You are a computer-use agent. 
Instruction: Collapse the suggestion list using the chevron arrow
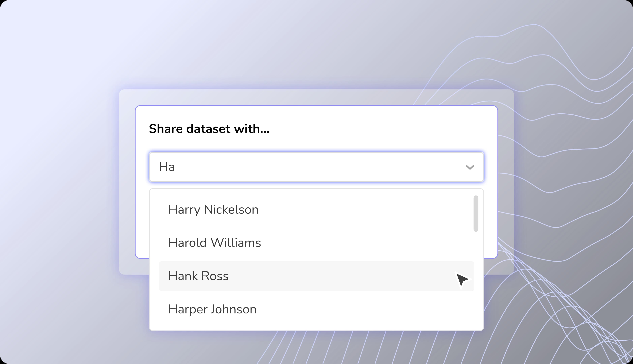pyautogui.click(x=470, y=167)
